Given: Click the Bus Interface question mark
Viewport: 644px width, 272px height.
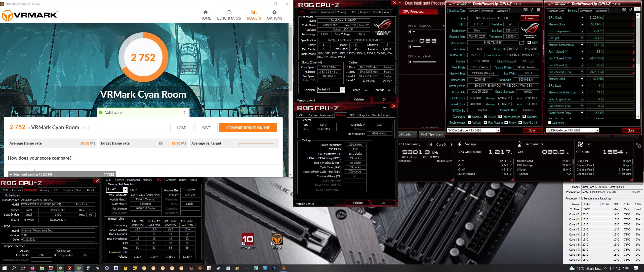Looking at the screenshot, I should pyautogui.click(x=538, y=55).
